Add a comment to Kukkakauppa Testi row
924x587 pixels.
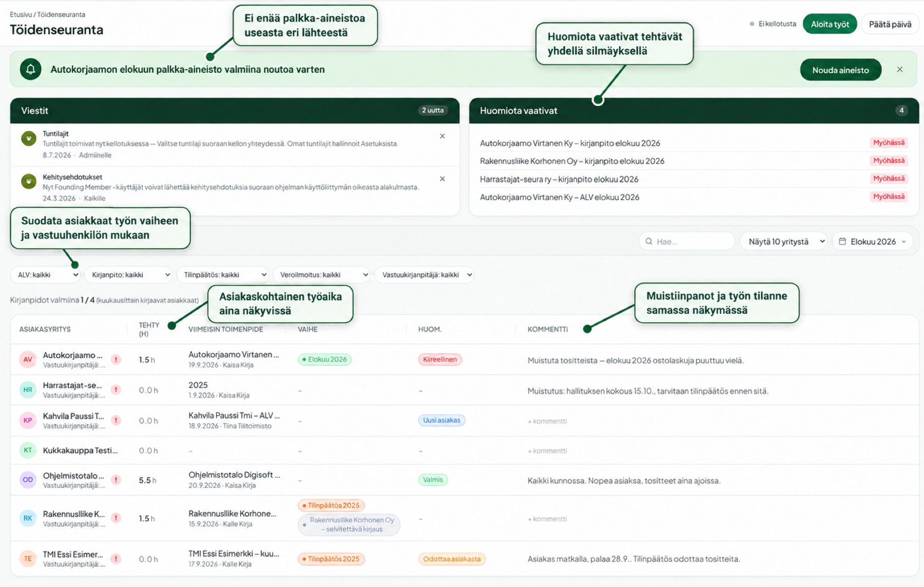pyautogui.click(x=547, y=451)
